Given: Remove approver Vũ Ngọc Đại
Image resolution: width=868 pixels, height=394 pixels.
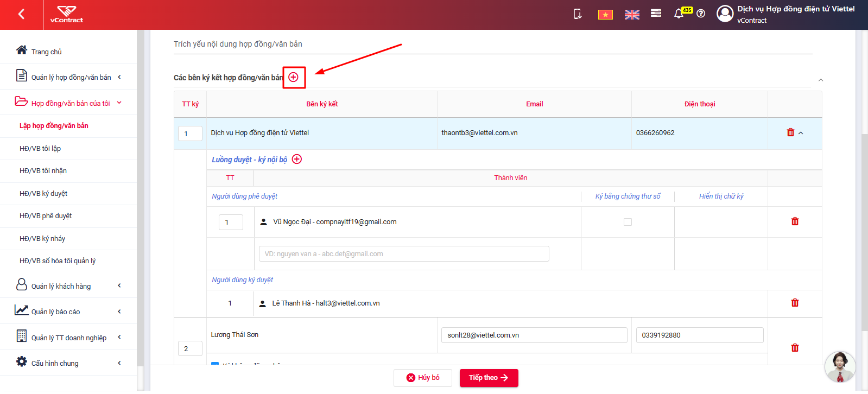Looking at the screenshot, I should pyautogui.click(x=795, y=221).
